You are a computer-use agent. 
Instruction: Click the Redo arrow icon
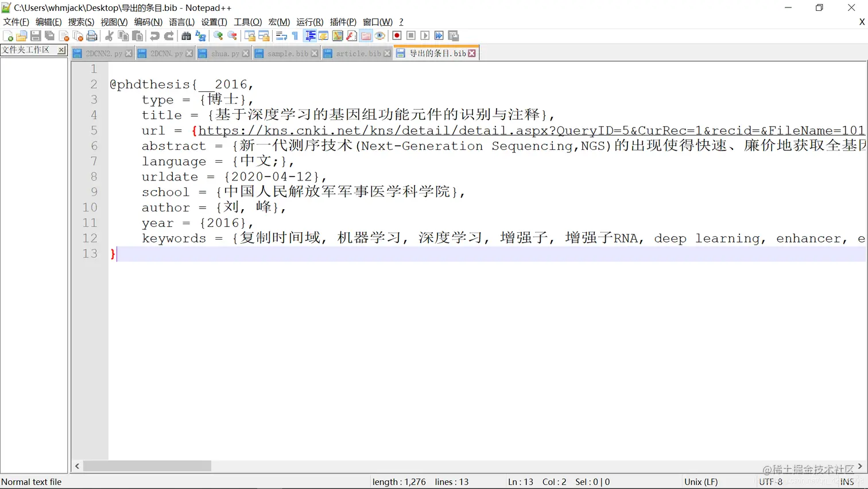point(169,36)
